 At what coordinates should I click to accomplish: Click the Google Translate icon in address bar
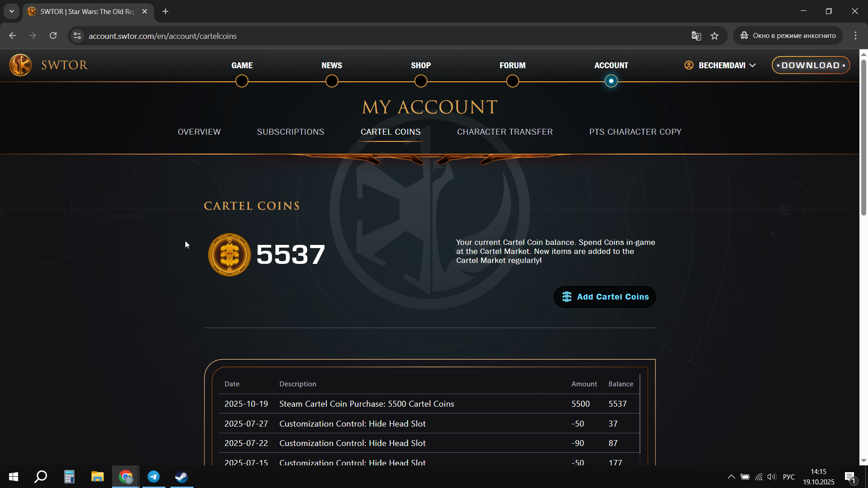(696, 36)
